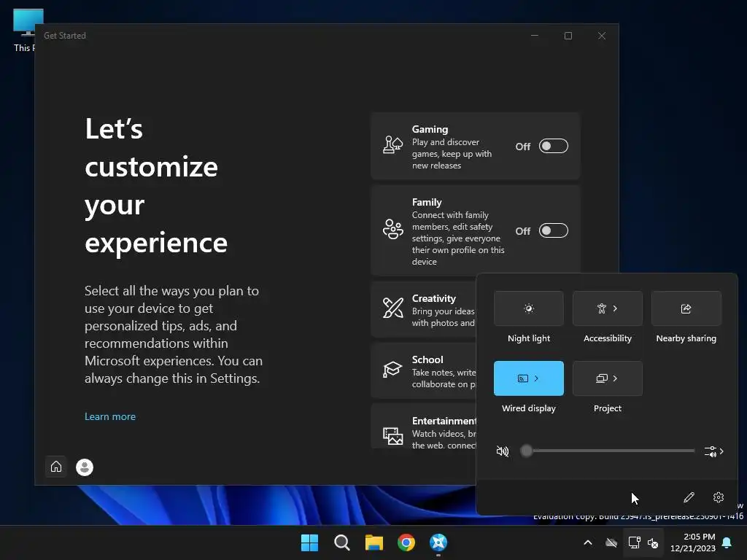Click the muted volume tray icon
747x560 pixels.
click(653, 542)
